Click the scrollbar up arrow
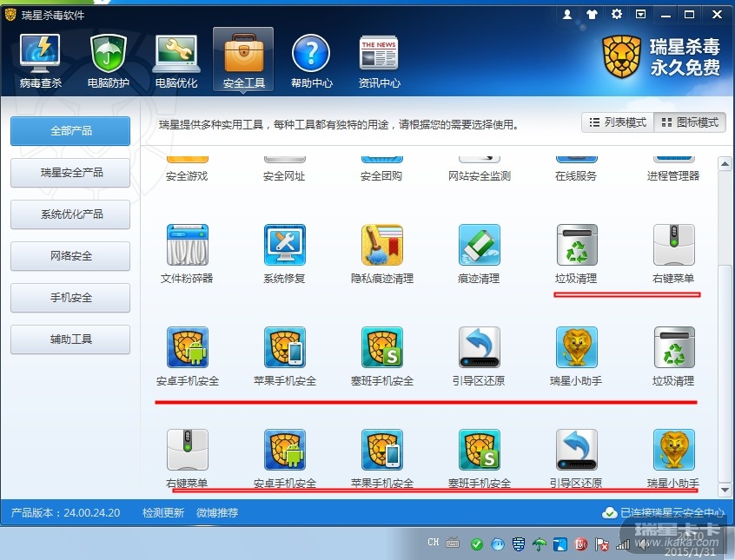This screenshot has width=735, height=560. tap(725, 164)
